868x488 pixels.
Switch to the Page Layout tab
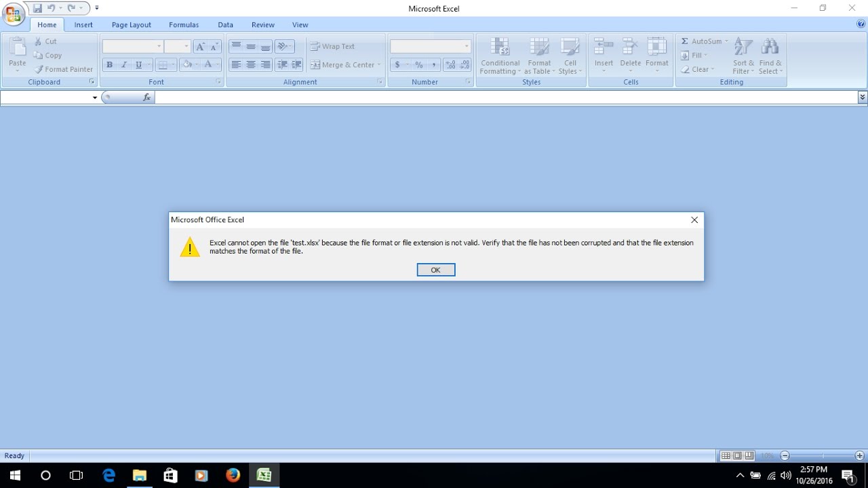coord(132,24)
